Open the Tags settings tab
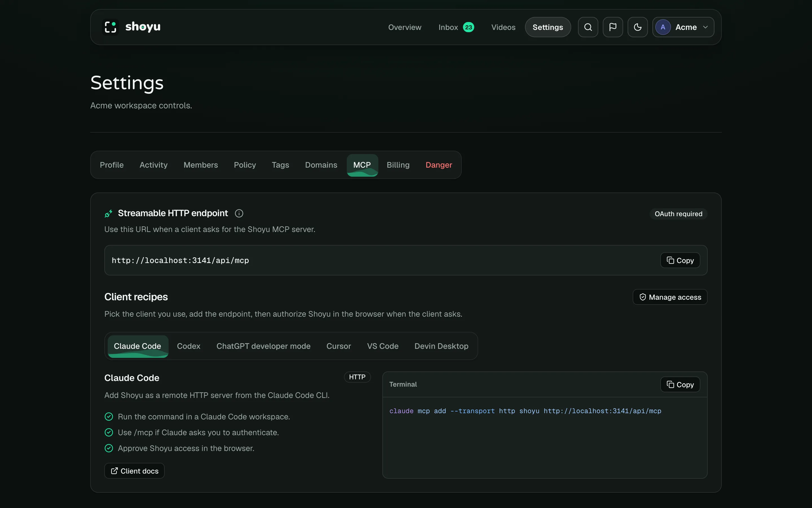 click(x=280, y=165)
